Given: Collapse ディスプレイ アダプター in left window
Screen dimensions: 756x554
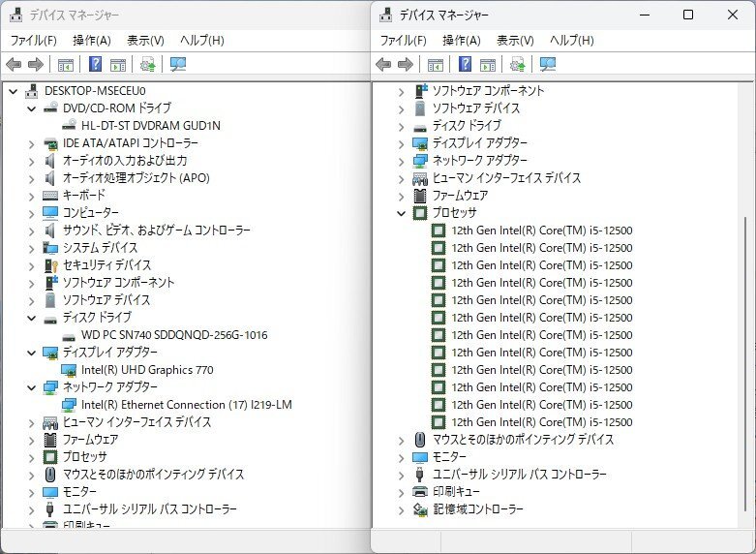Looking at the screenshot, I should click(32, 353).
